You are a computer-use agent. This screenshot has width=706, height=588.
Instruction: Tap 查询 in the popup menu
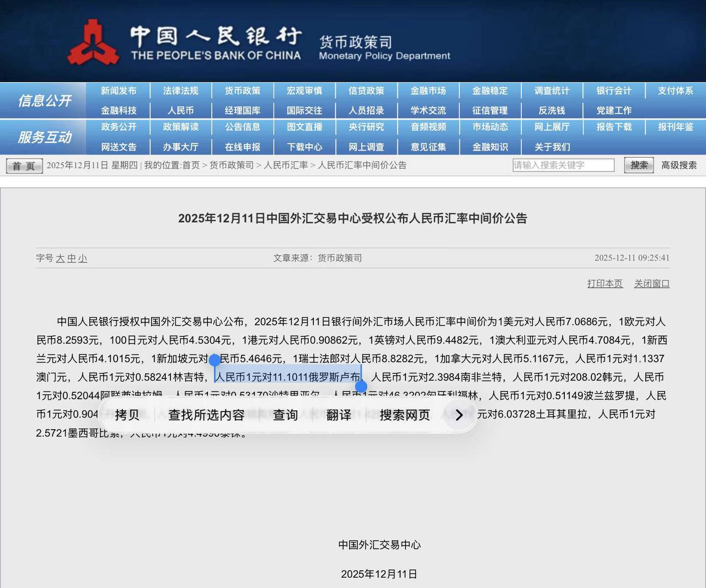click(285, 415)
